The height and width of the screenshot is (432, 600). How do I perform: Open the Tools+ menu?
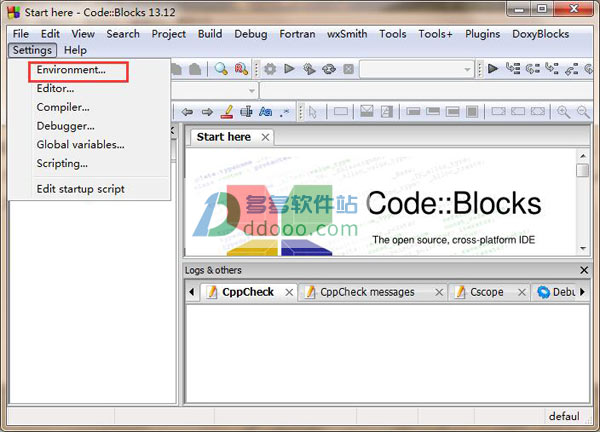pos(435,34)
